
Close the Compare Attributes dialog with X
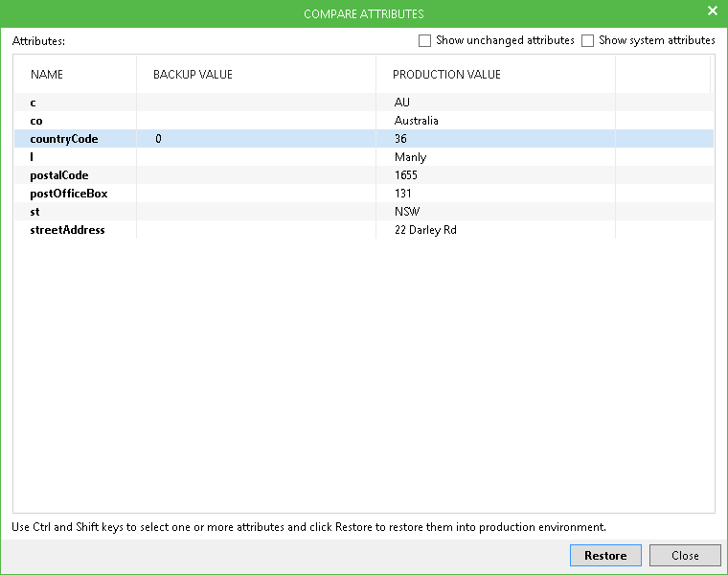tap(712, 11)
